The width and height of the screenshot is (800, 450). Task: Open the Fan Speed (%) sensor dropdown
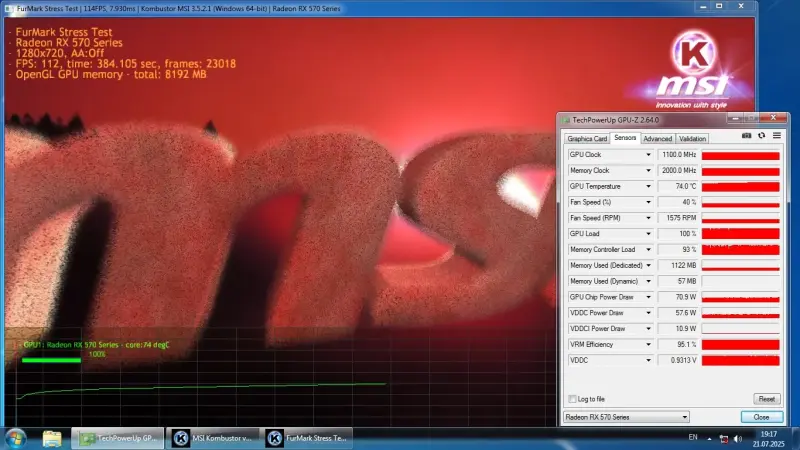click(648, 202)
